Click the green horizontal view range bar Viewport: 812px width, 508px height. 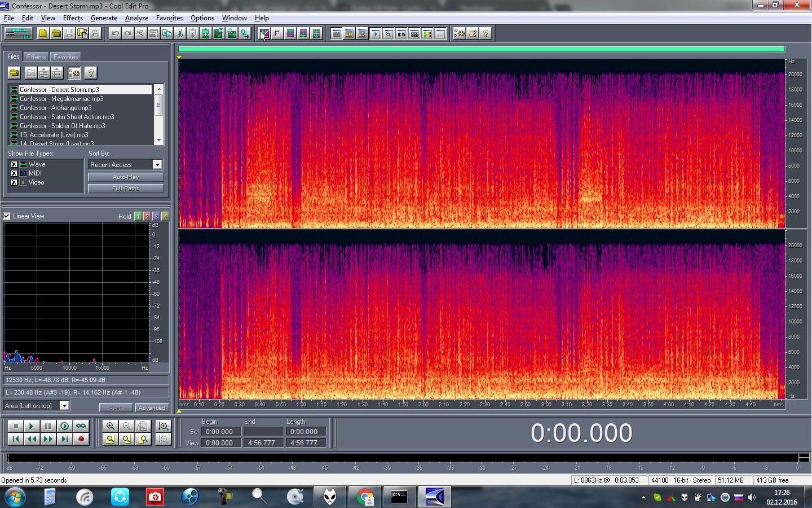pos(482,49)
